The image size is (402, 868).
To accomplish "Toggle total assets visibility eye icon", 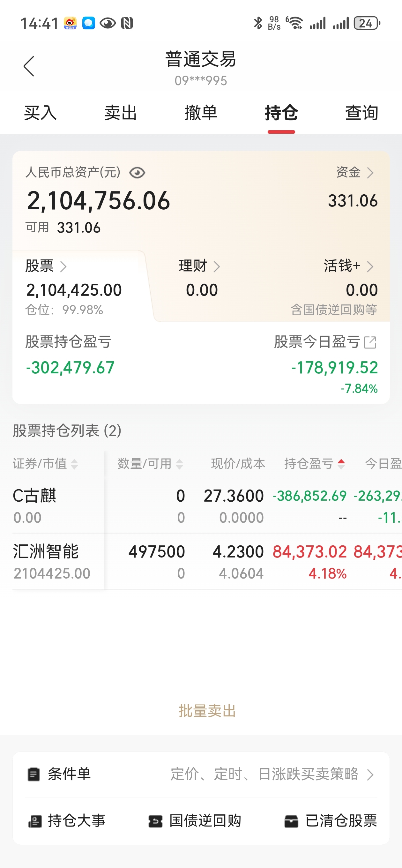I will pos(137,173).
